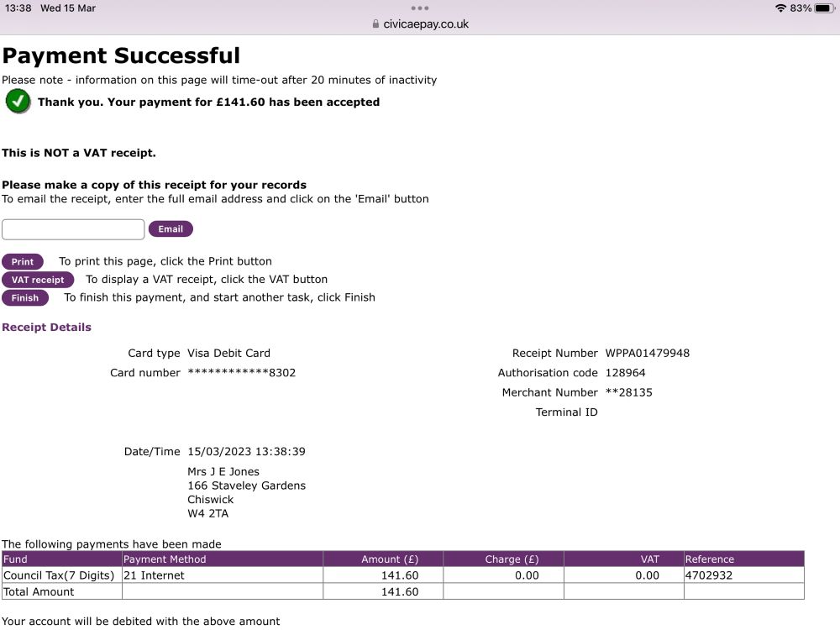840x630 pixels.
Task: Select the name Mrs J E Jones
Action: coord(223,471)
